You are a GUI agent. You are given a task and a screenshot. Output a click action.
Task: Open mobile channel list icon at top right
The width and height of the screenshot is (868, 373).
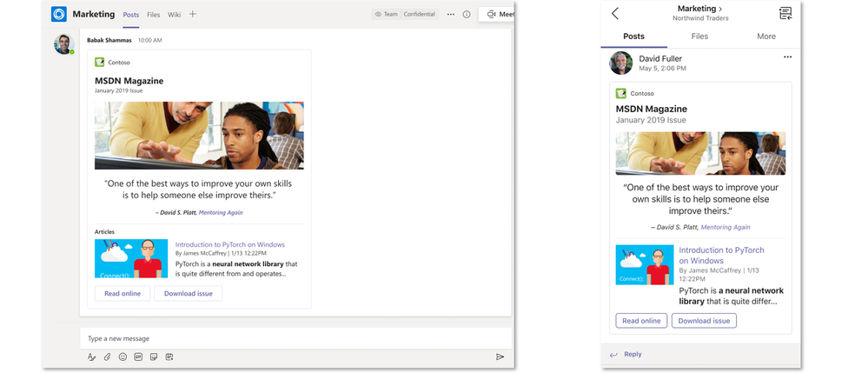pos(785,13)
